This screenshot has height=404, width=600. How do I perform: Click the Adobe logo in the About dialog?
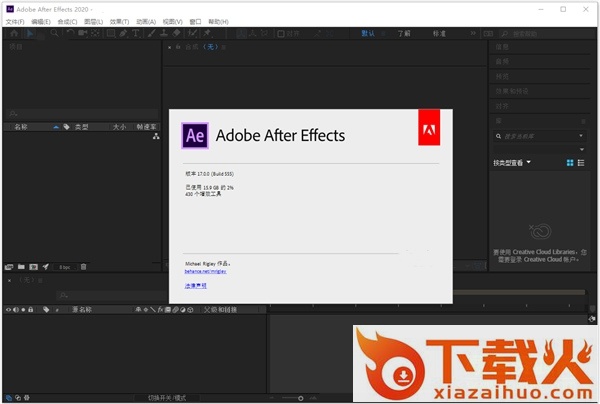(x=429, y=127)
